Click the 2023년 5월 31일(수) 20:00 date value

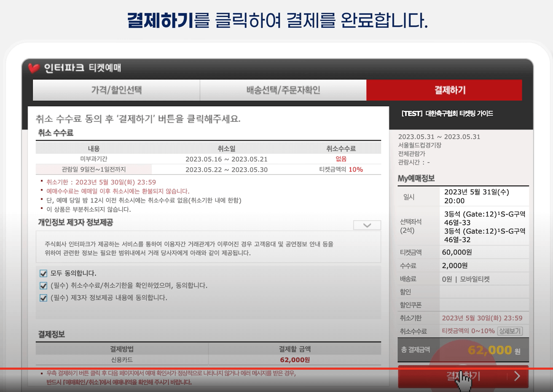tap(476, 196)
